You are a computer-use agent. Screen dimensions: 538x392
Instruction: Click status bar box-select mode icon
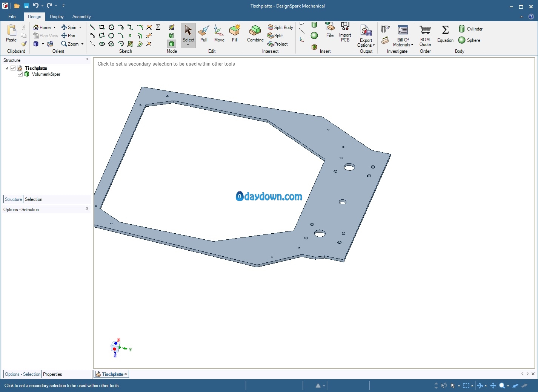[466, 386]
